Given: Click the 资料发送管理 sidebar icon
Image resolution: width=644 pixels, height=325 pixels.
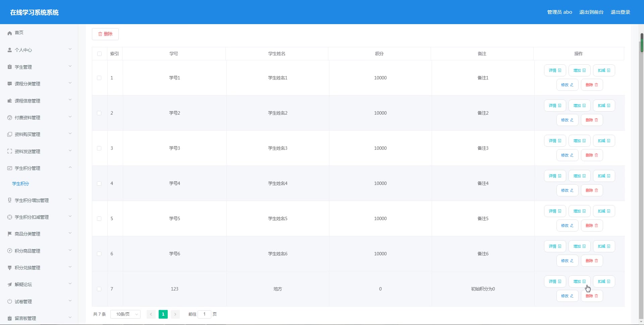Looking at the screenshot, I should (10, 151).
